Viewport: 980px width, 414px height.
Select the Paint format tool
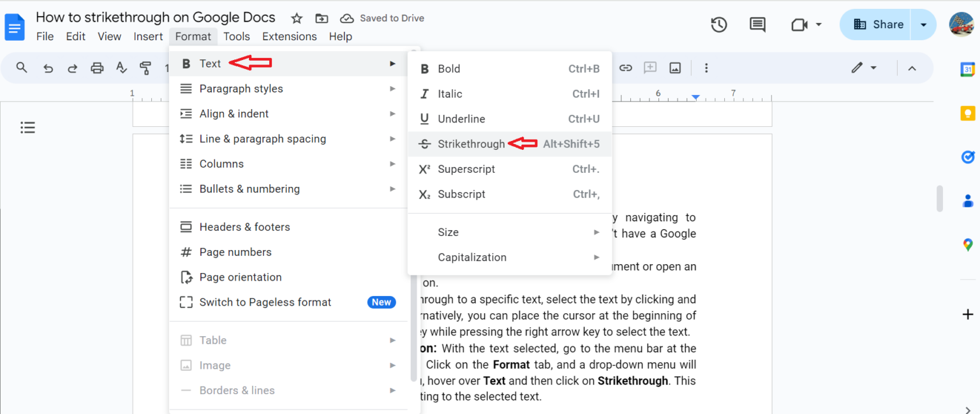click(x=145, y=68)
